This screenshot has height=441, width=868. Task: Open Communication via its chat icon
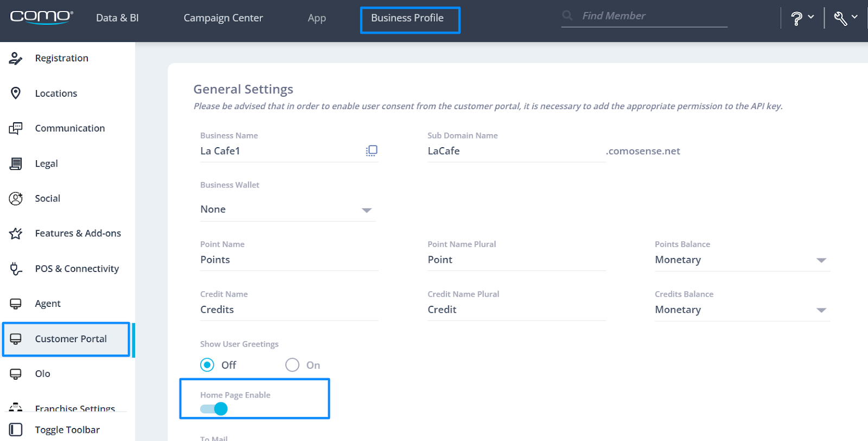(x=16, y=129)
